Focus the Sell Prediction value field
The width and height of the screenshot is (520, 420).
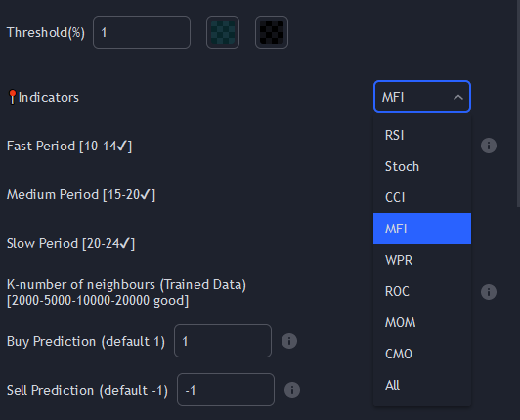[226, 390]
